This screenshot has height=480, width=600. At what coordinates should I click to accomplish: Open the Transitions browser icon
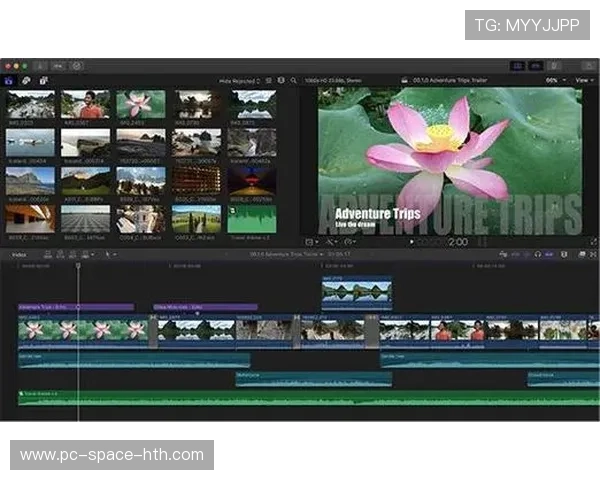point(593,255)
